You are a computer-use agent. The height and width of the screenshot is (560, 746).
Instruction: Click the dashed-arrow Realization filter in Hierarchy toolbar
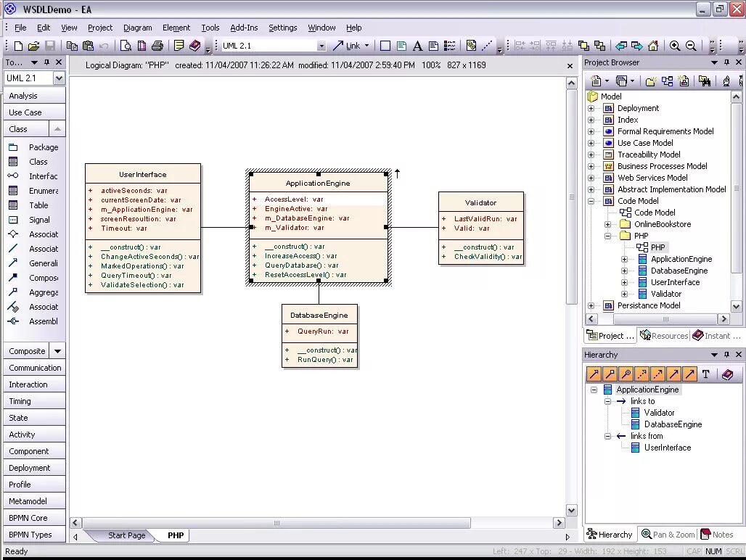tap(642, 374)
